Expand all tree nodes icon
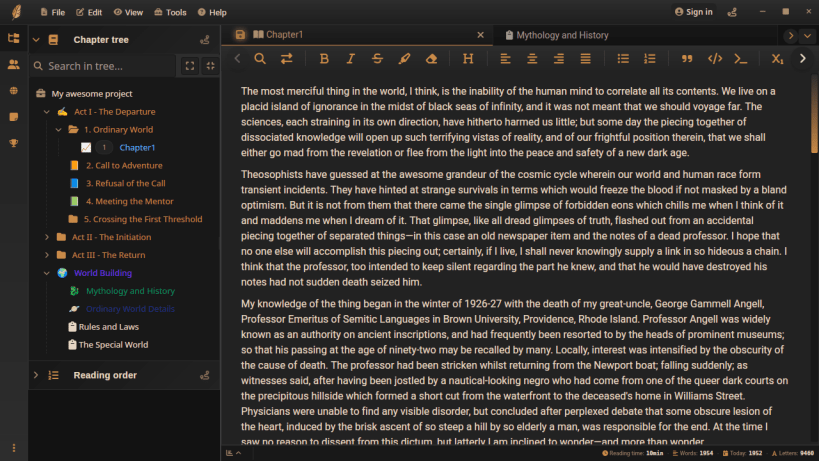Image resolution: width=819 pixels, height=461 pixels. (x=190, y=66)
